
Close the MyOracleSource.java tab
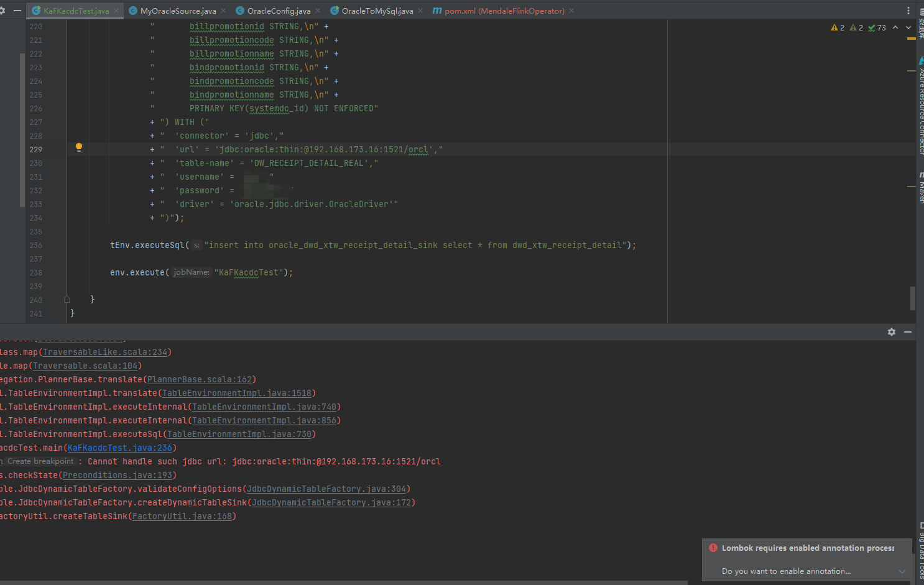click(223, 11)
